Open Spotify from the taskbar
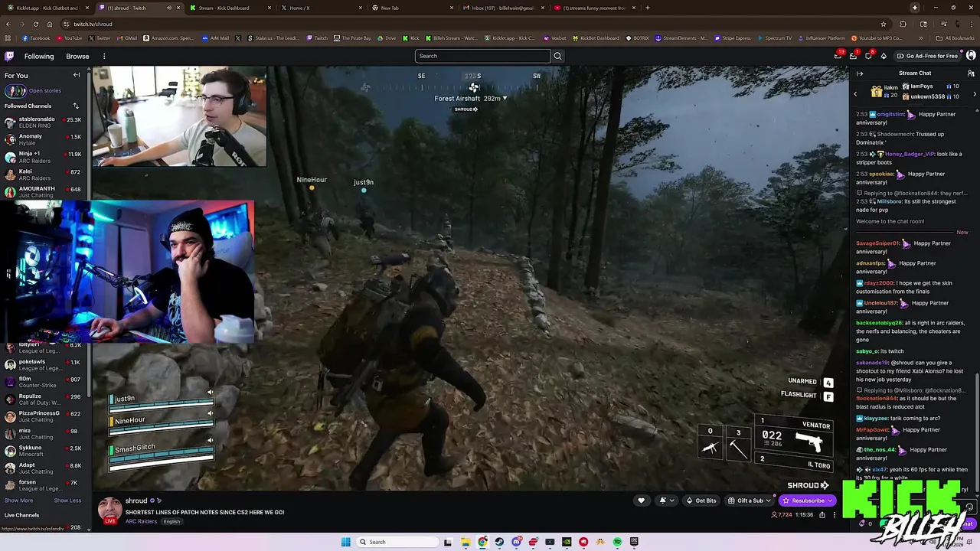 (617, 542)
